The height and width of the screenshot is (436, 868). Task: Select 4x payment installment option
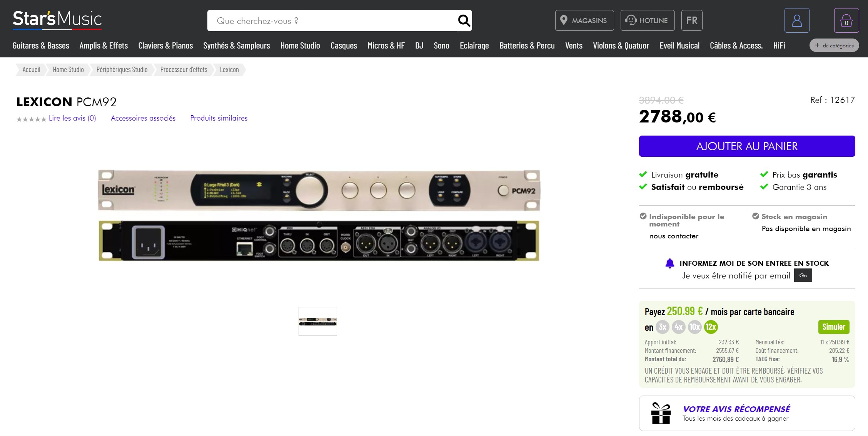(679, 327)
